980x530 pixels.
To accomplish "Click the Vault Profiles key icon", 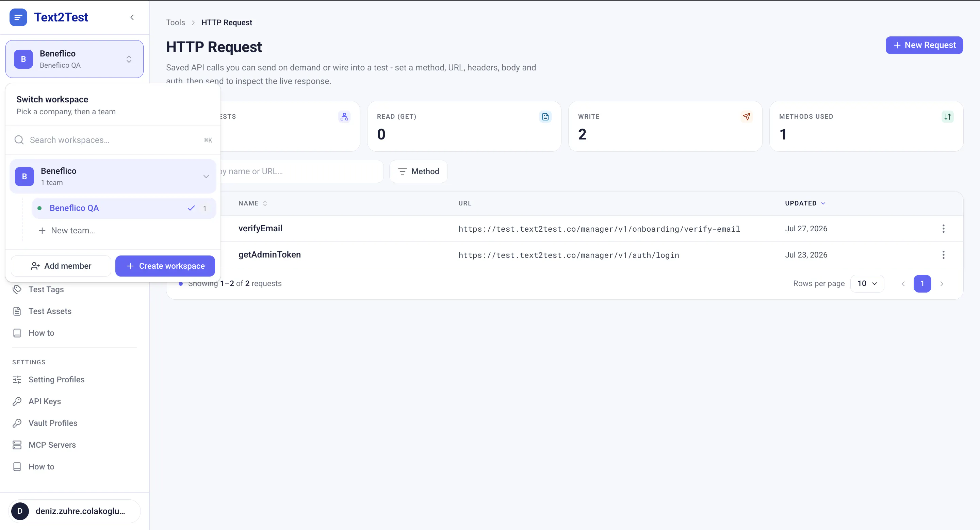I will (x=17, y=423).
